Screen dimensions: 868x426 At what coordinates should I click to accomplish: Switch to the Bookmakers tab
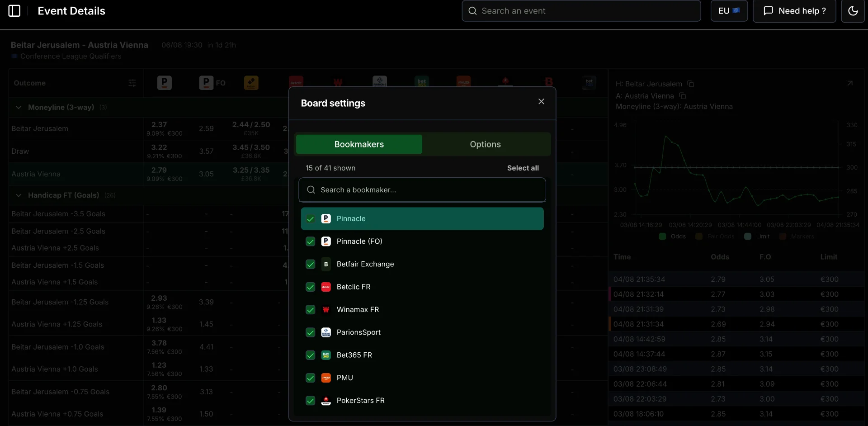click(x=359, y=144)
